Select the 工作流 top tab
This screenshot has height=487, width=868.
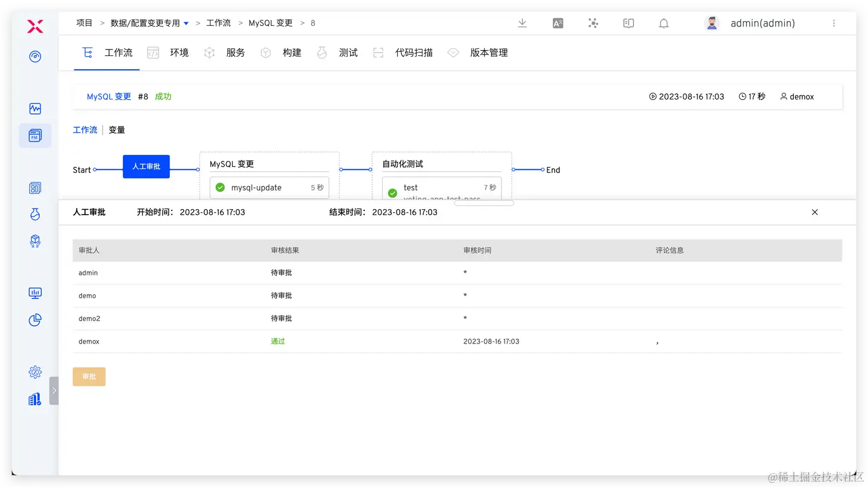(107, 53)
